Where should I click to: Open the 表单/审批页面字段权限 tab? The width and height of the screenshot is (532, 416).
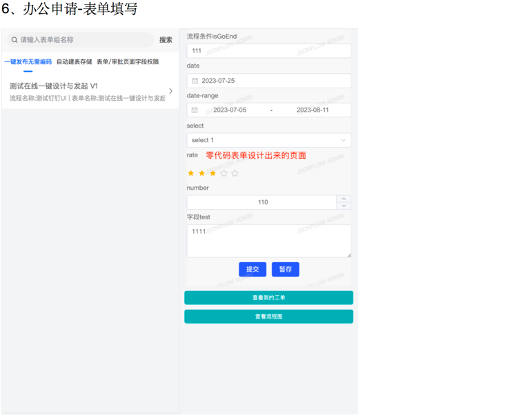pyautogui.click(x=128, y=62)
